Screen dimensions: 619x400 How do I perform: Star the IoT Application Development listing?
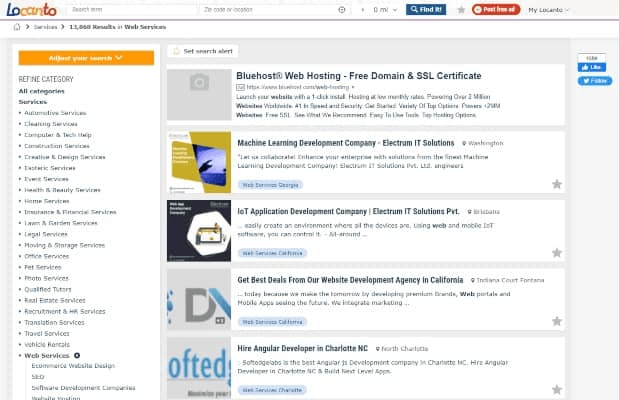click(557, 253)
